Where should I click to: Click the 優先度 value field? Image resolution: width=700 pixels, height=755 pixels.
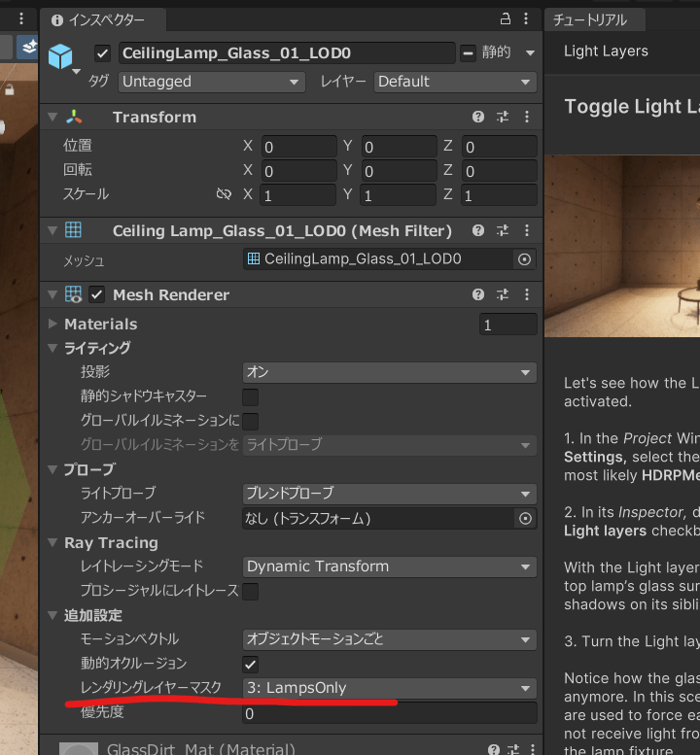coord(389,713)
